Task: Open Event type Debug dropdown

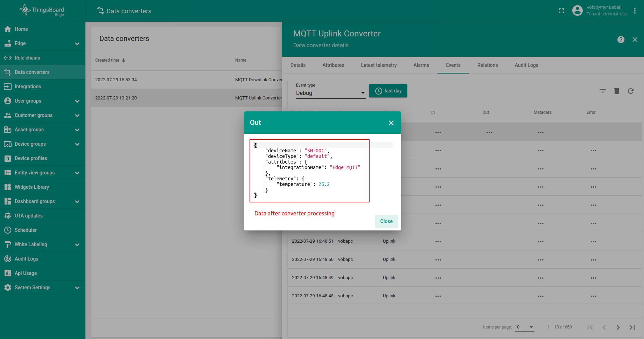Action: (331, 93)
